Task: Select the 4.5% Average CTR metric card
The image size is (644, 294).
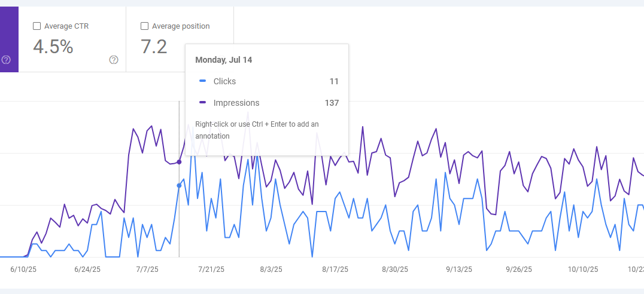Action: pos(72,39)
